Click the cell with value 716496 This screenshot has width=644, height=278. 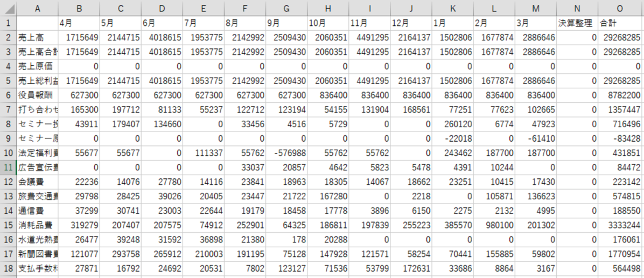coord(621,124)
